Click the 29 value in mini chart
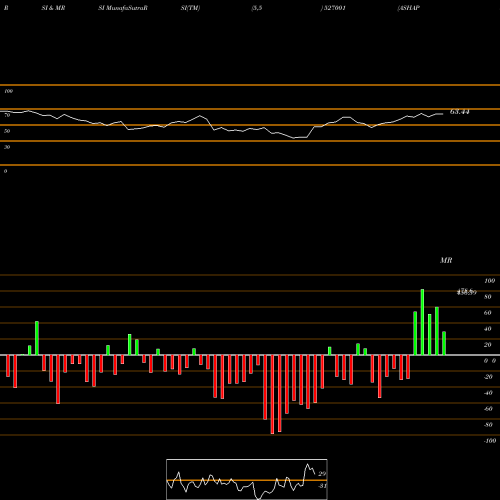The width and height of the screenshot is (500, 500). tap(322, 474)
